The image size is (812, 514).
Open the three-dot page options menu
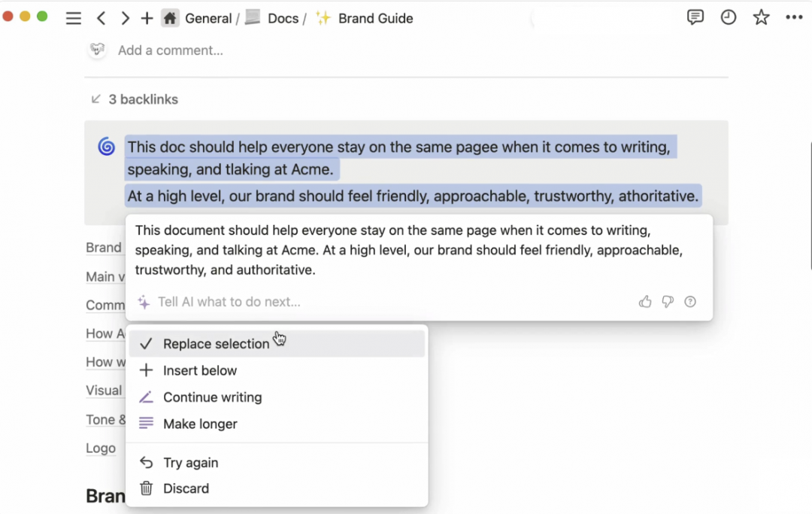pyautogui.click(x=794, y=18)
